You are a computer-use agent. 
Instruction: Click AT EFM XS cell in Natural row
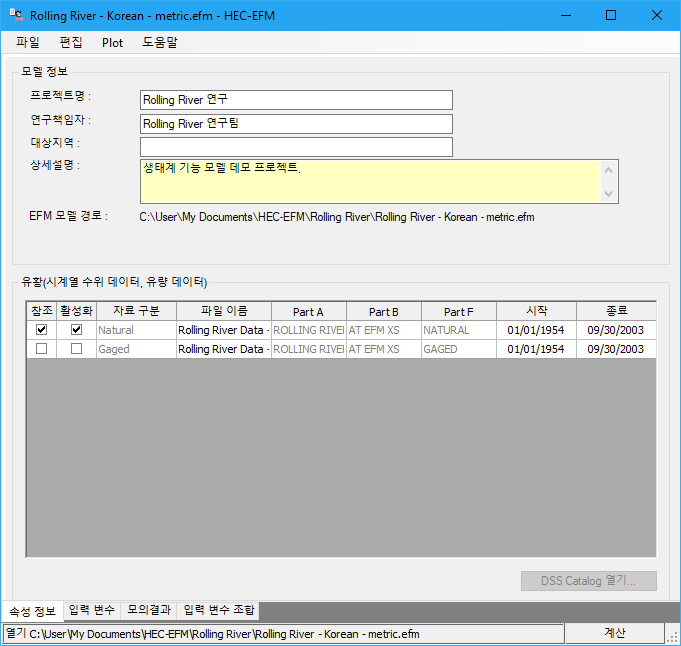click(x=384, y=330)
